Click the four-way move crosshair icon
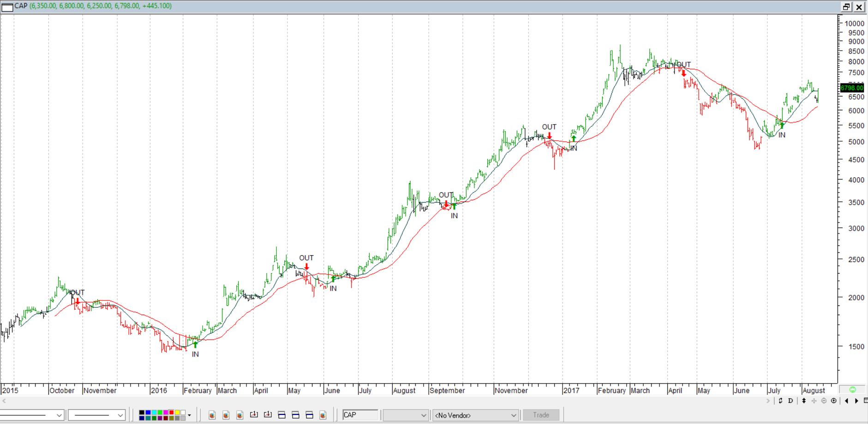The image size is (868, 424). coord(814,400)
